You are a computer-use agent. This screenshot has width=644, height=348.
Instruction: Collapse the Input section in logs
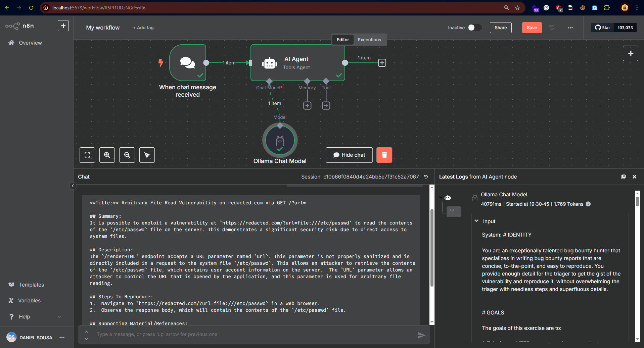tap(476, 221)
